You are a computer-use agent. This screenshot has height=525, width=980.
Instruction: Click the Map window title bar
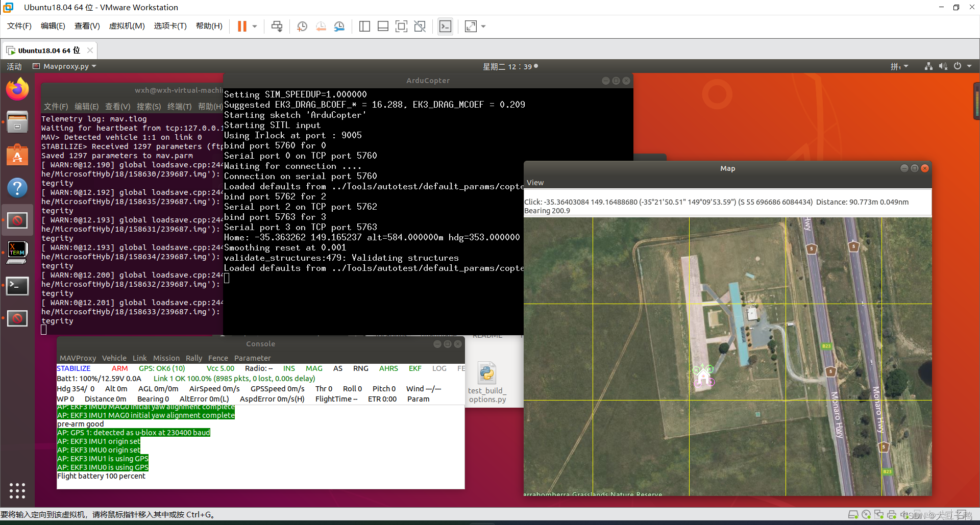click(728, 168)
